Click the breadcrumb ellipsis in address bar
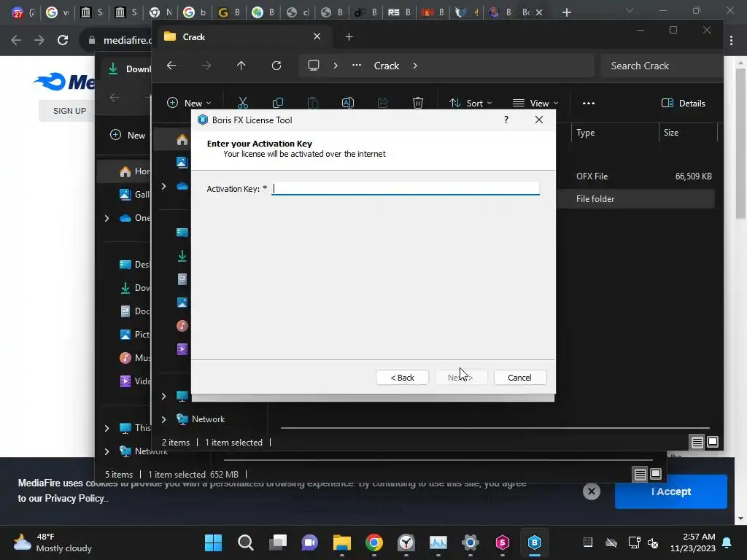The image size is (747, 560). [x=356, y=66]
